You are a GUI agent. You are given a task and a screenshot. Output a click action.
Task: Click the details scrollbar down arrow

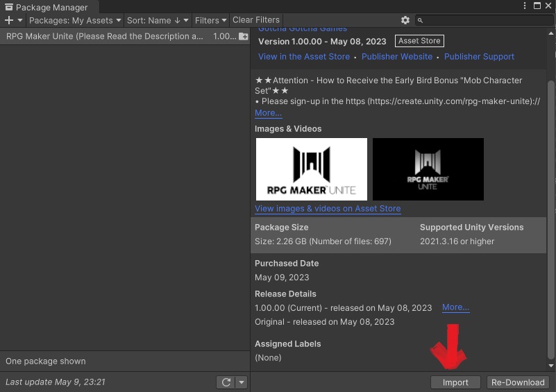(551, 366)
